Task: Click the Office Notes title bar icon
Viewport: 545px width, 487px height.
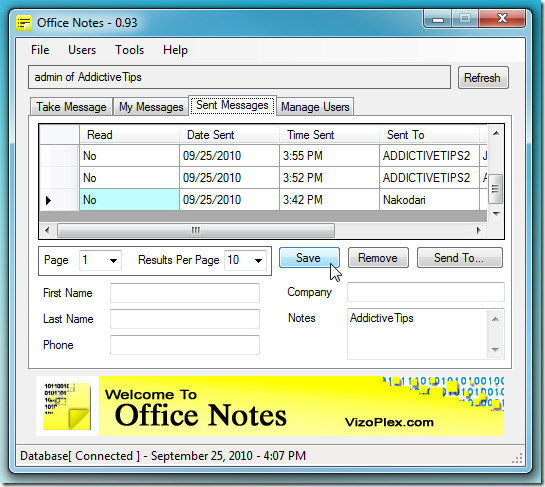Action: 24,23
